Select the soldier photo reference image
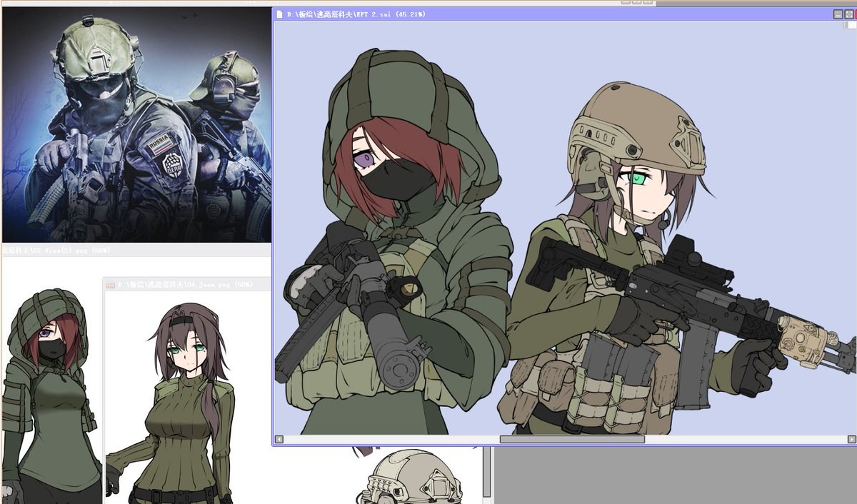Image resolution: width=857 pixels, height=504 pixels. click(136, 124)
